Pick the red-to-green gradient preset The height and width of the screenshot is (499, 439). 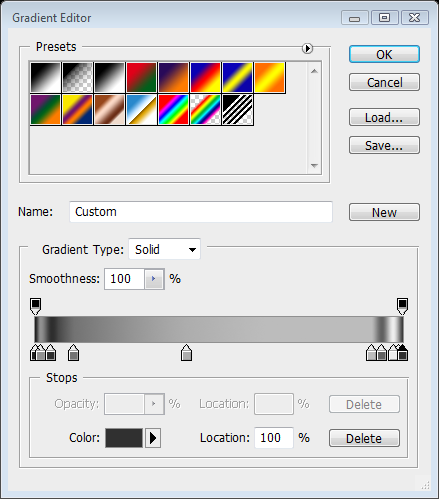pos(141,77)
